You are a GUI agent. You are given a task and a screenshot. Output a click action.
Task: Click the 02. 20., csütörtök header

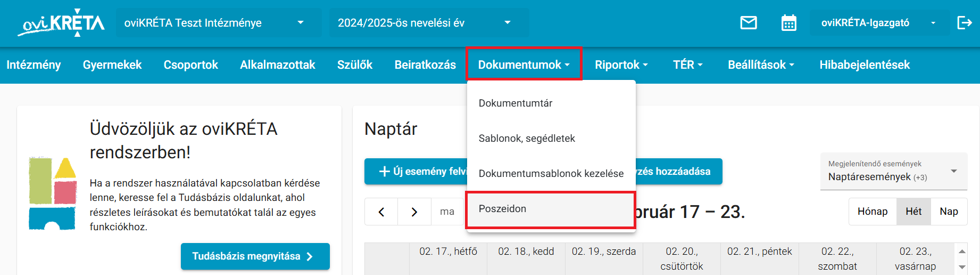[682, 259]
